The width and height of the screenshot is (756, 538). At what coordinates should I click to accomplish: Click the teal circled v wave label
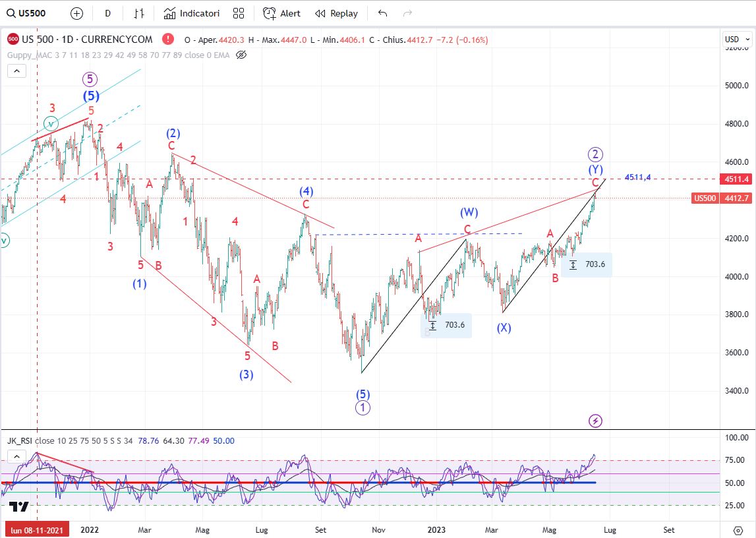coord(51,124)
